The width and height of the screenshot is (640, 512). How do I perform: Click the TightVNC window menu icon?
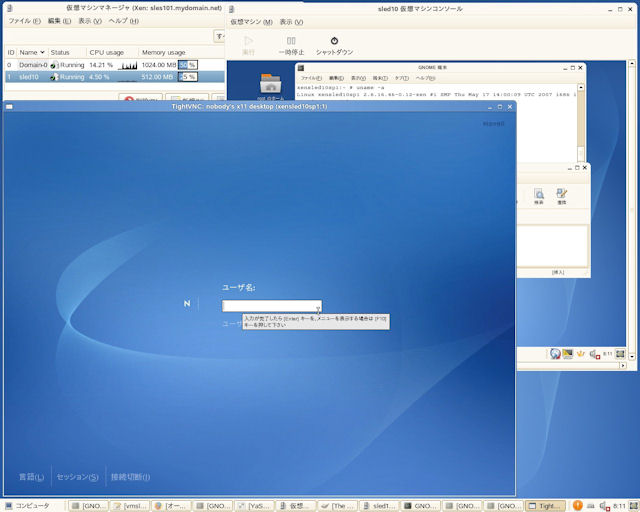(9, 107)
